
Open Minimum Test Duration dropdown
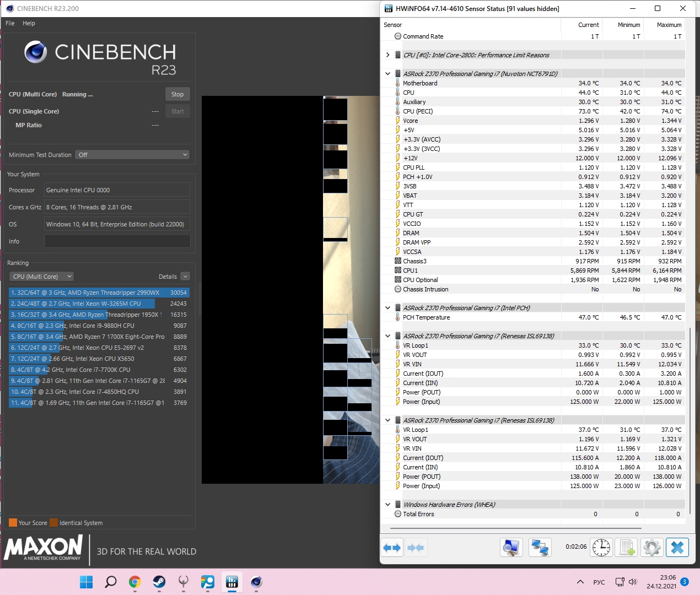coord(132,155)
